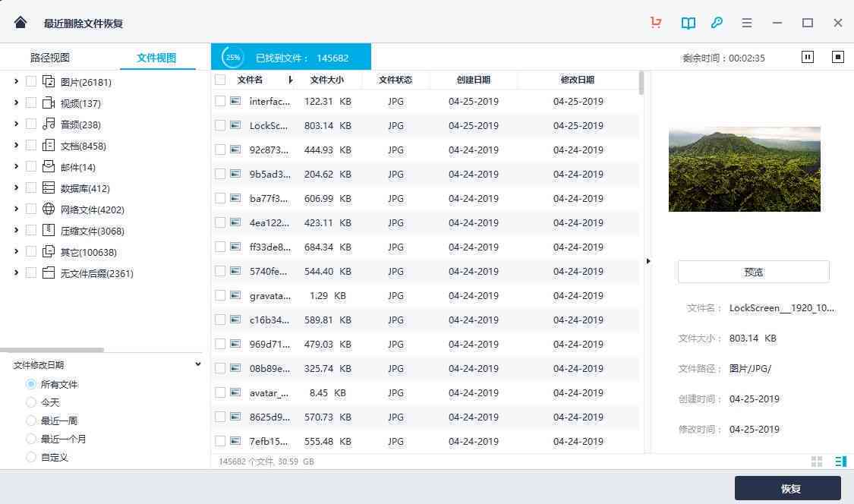
Task: Open the shopping cart purchase icon
Action: click(x=657, y=22)
